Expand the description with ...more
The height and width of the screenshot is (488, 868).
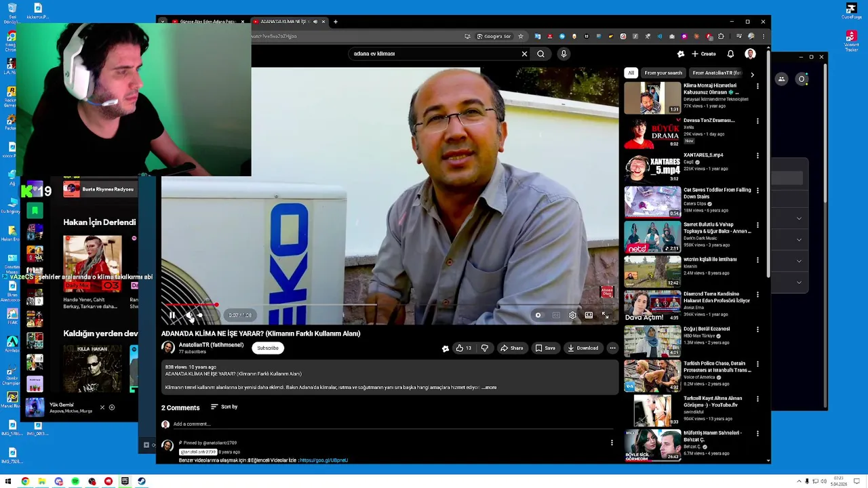[x=489, y=388]
